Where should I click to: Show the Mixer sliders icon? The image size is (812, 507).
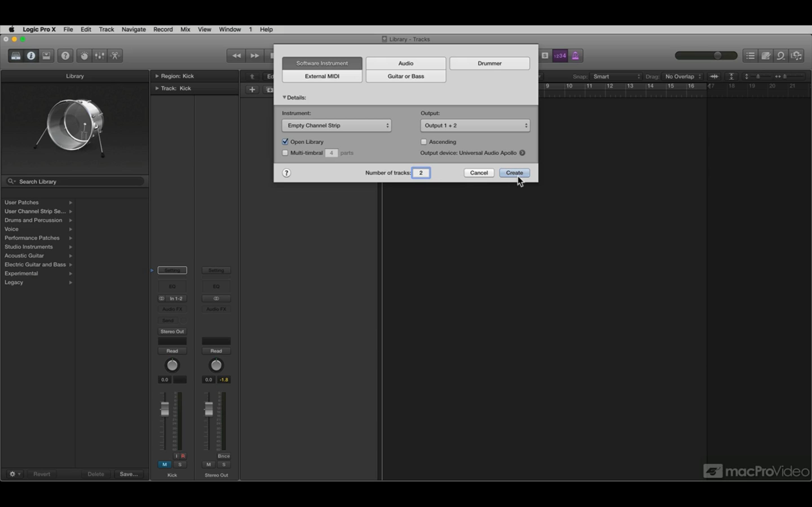click(x=100, y=56)
